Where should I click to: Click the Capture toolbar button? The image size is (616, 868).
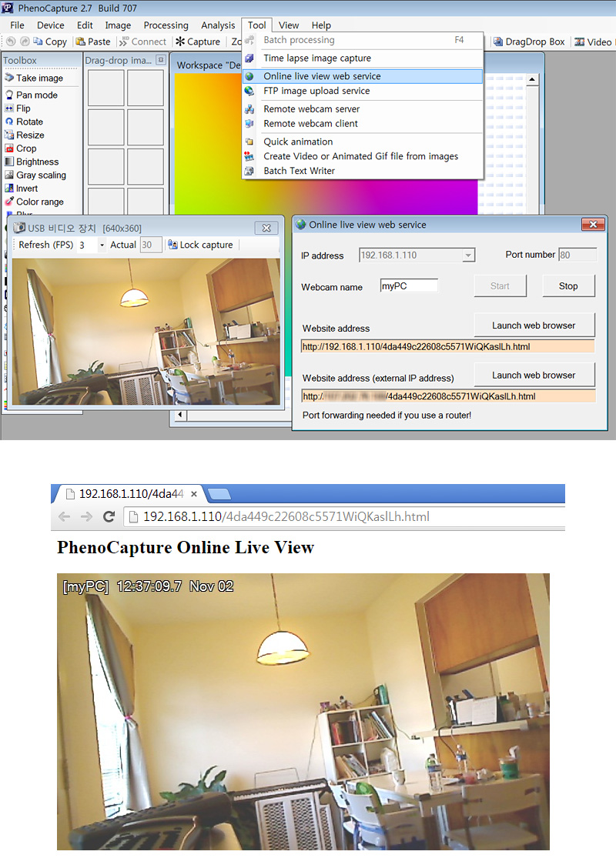[197, 42]
